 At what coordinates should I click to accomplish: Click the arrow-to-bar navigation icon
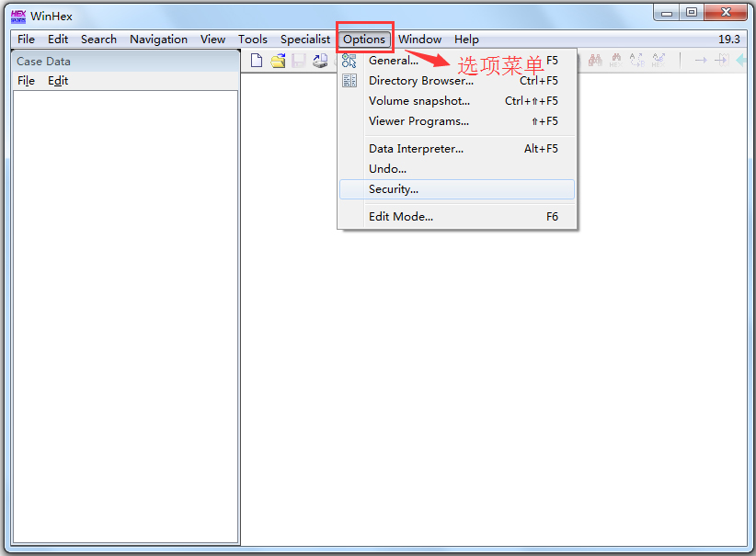(x=722, y=61)
